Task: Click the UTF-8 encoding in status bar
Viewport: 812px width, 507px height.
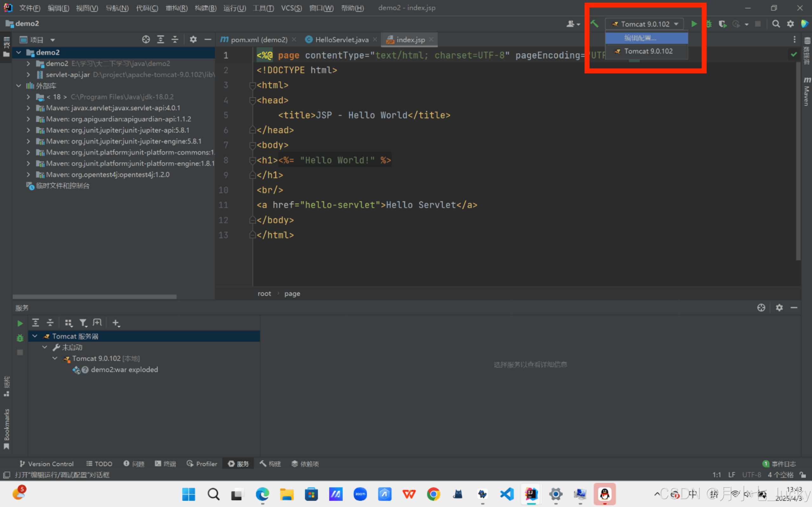Action: 751,475
